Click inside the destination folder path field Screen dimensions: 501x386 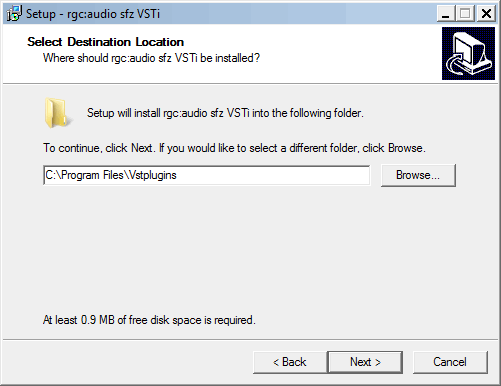[206, 175]
